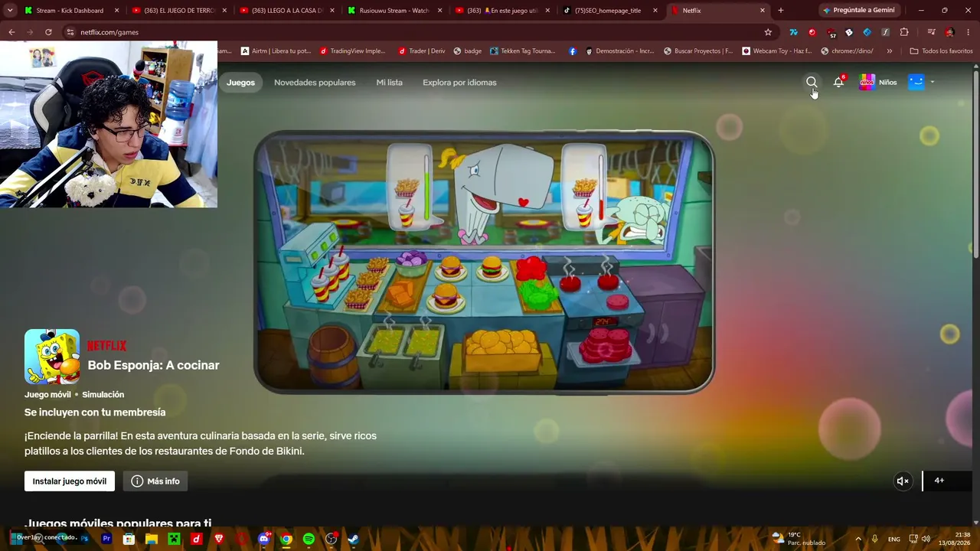Click the game preview video of Krusty Krab kitchen

click(484, 262)
